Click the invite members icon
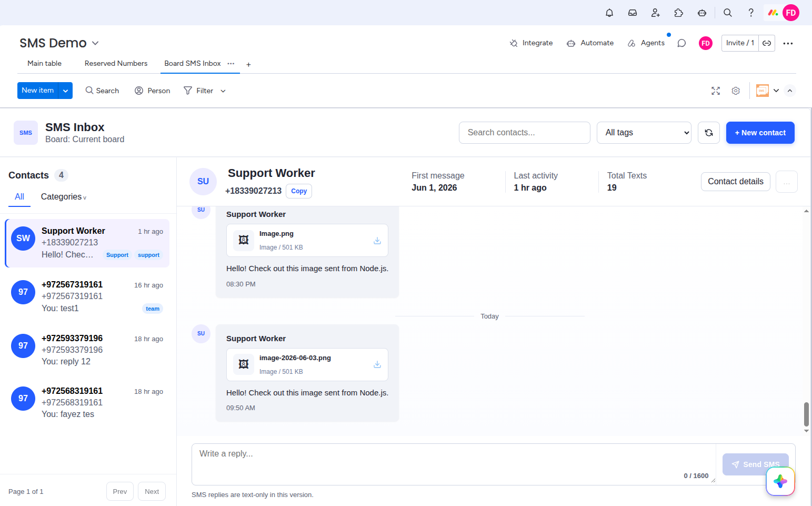The width and height of the screenshot is (812, 506). pyautogui.click(x=656, y=13)
